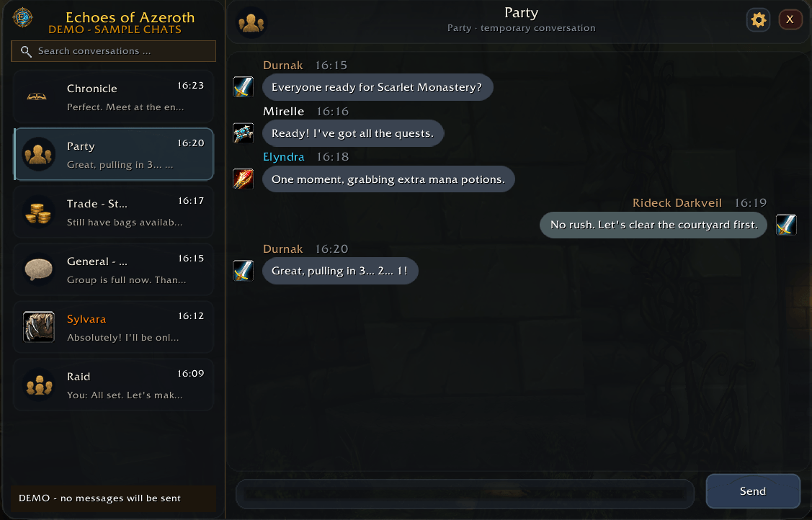Image resolution: width=812 pixels, height=520 pixels.
Task: Select the Party conversation in sidebar
Action: pyautogui.click(x=113, y=154)
